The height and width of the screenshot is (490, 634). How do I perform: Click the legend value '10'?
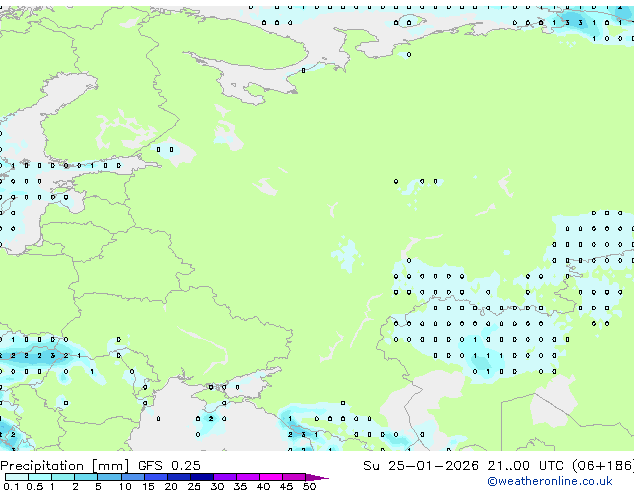[x=125, y=486]
